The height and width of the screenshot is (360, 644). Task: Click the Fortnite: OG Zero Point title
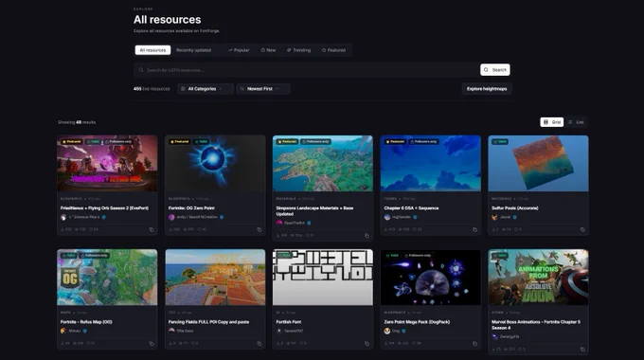pyautogui.click(x=191, y=208)
